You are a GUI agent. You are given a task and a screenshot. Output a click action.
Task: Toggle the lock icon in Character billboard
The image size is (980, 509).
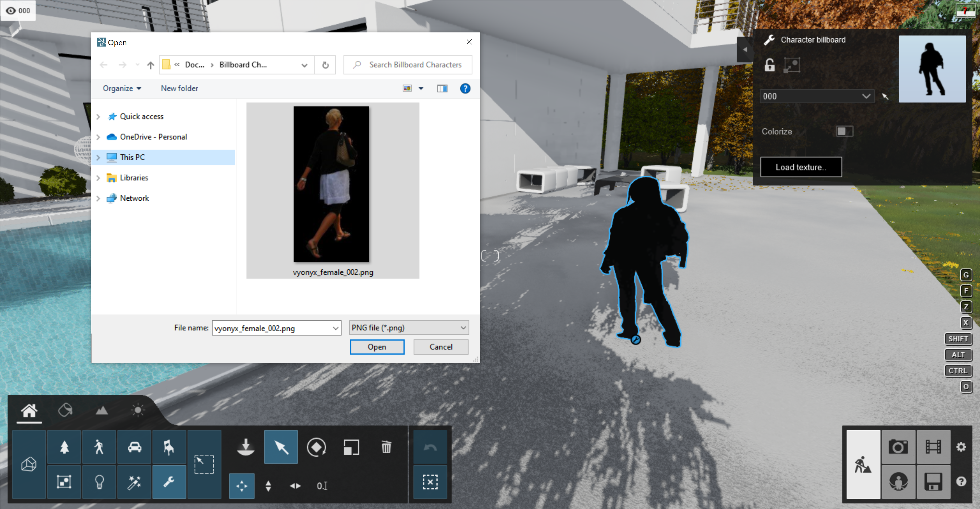[770, 65]
